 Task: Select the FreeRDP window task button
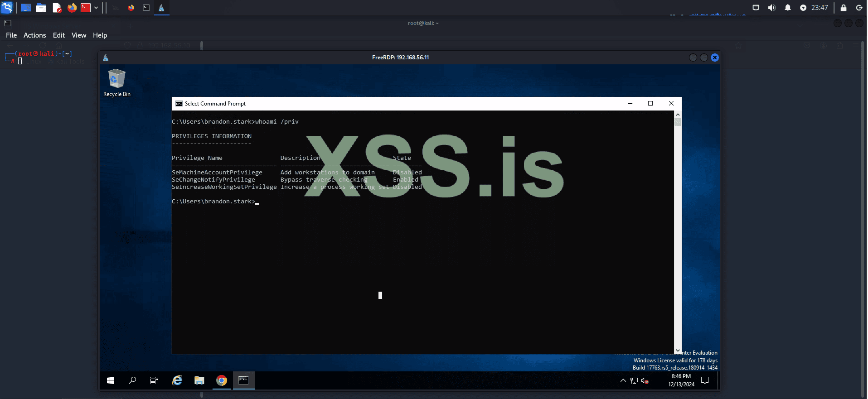pos(161,8)
